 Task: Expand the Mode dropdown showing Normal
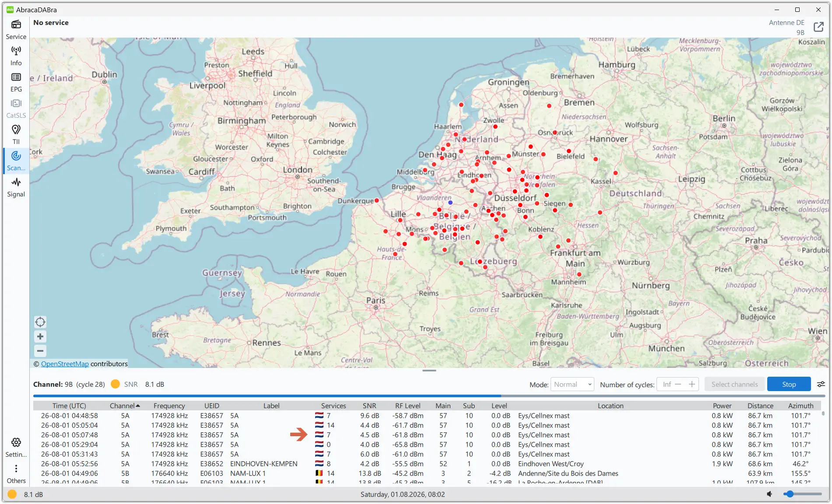pyautogui.click(x=572, y=384)
